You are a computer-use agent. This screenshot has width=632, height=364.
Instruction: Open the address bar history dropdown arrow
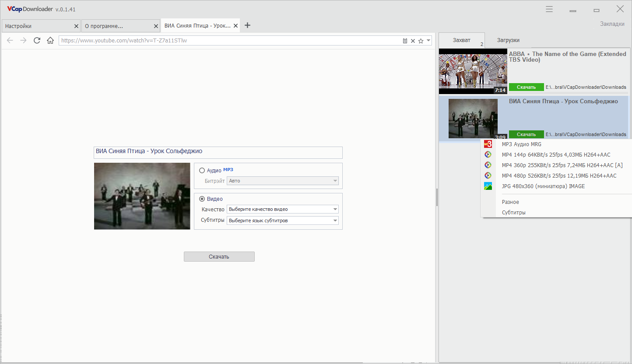428,41
